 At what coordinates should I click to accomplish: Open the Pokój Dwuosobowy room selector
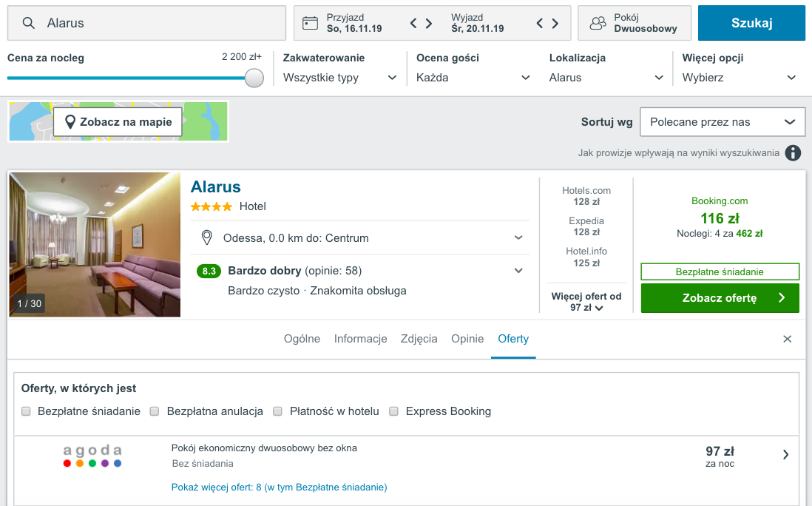coord(635,23)
